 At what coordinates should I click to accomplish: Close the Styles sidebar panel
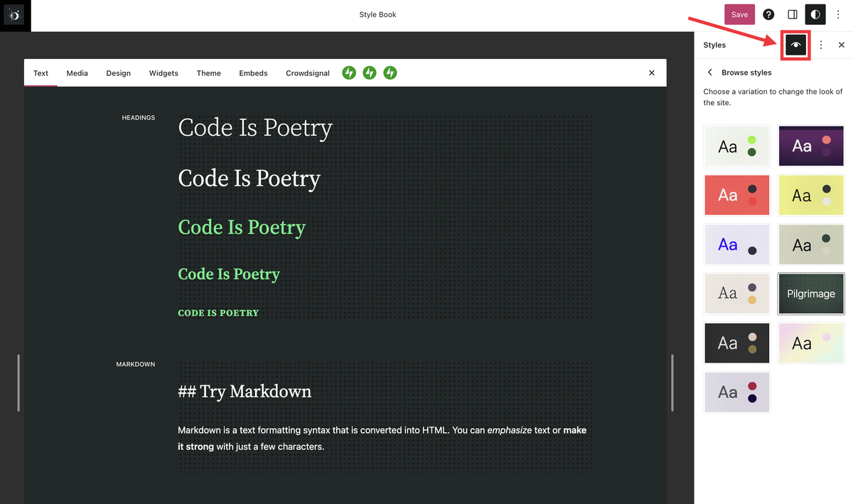842,45
